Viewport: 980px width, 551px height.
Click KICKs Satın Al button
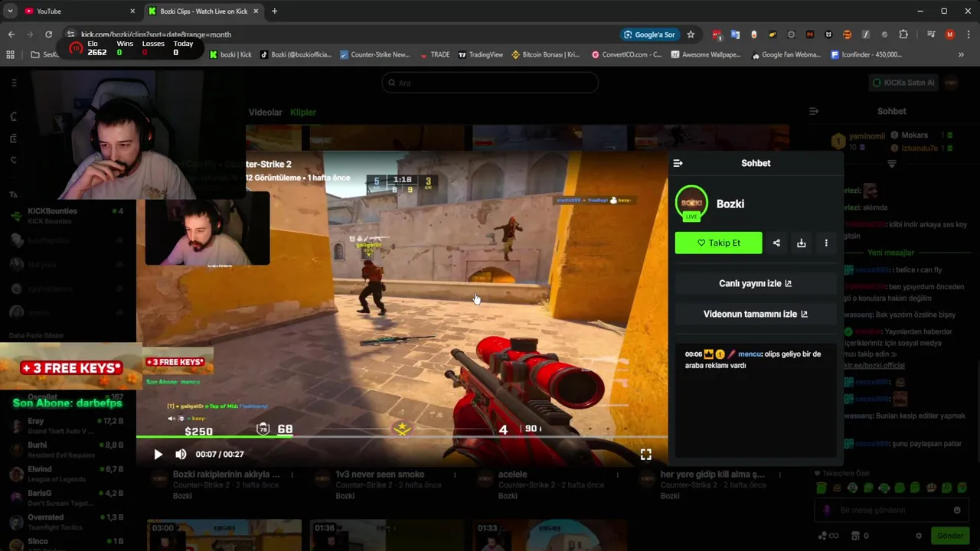coord(903,83)
